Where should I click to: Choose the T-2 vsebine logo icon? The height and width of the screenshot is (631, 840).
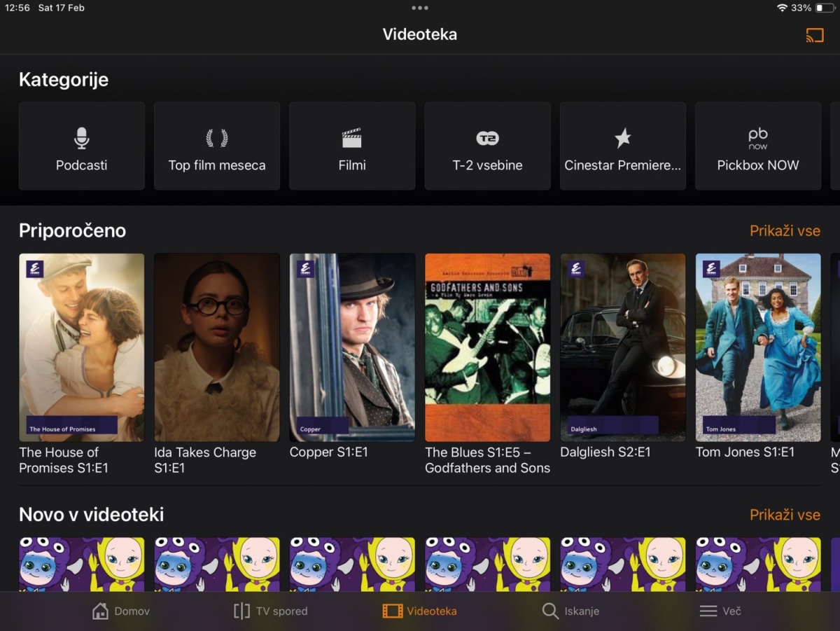(487, 139)
